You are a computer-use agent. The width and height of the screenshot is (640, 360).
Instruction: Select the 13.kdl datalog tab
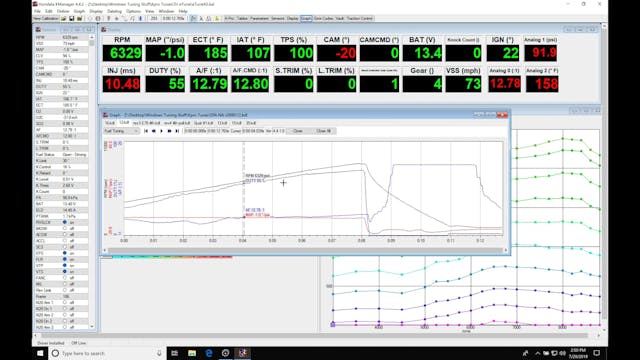(x=222, y=123)
